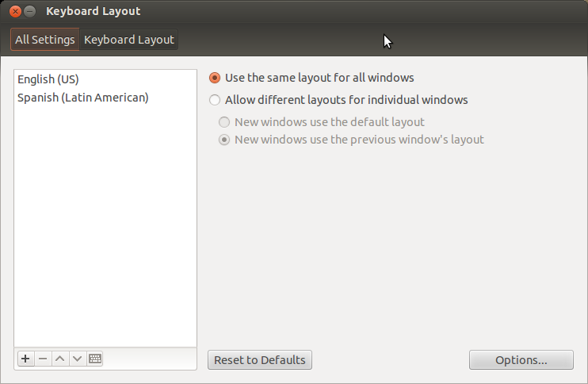
Task: Select 'Use the same layout for all windows'
Action: (x=215, y=78)
